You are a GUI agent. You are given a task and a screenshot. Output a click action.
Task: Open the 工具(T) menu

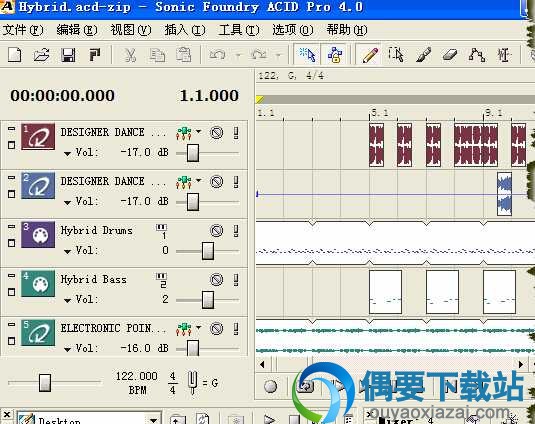coord(239,30)
